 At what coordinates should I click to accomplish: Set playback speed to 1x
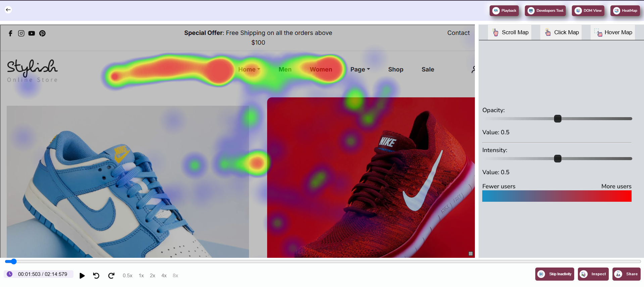[141, 276]
